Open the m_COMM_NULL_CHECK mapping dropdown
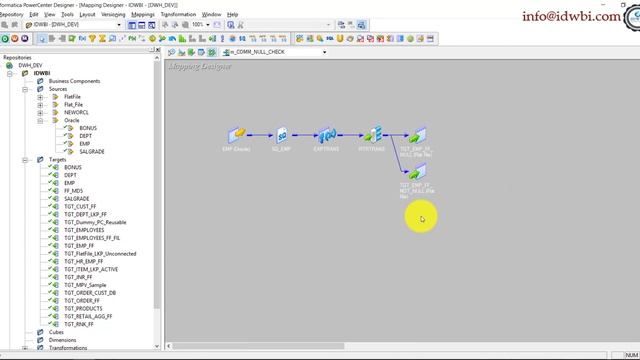 [x=324, y=52]
